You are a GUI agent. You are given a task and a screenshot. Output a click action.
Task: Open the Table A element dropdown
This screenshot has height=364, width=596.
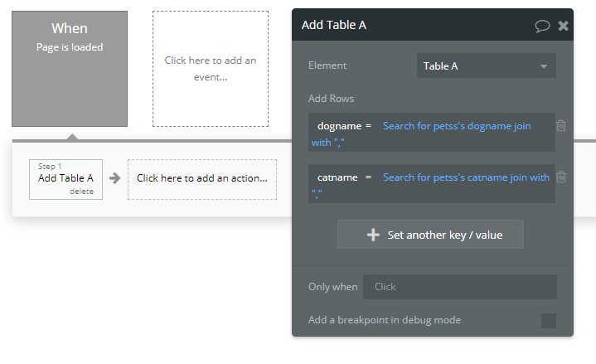point(486,66)
